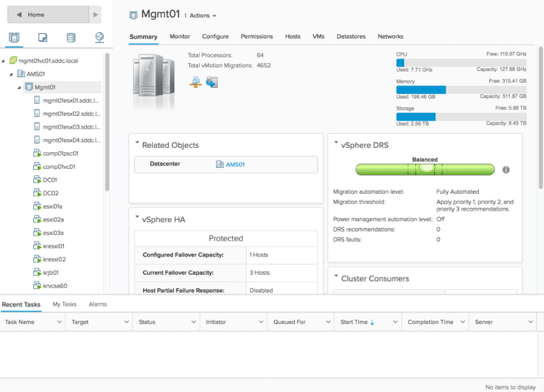The image size is (544, 392).
Task: Open the Server column dropdown
Action: pos(530,322)
